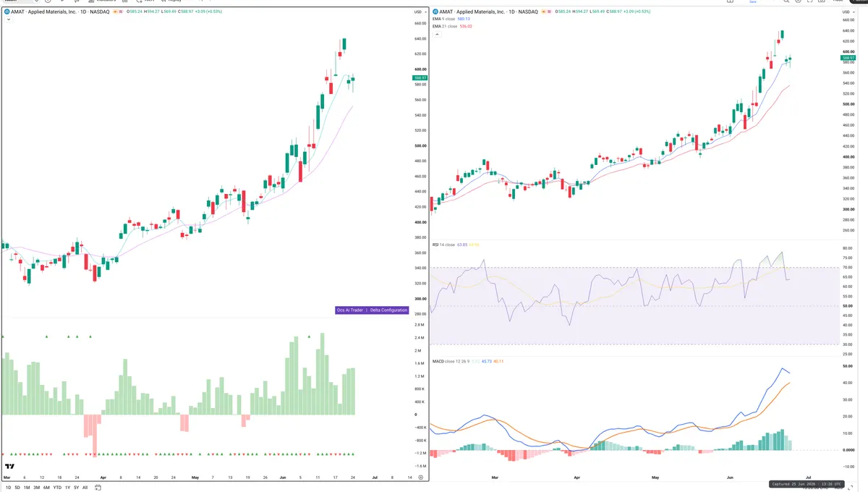Select the 1M time range

27,488
